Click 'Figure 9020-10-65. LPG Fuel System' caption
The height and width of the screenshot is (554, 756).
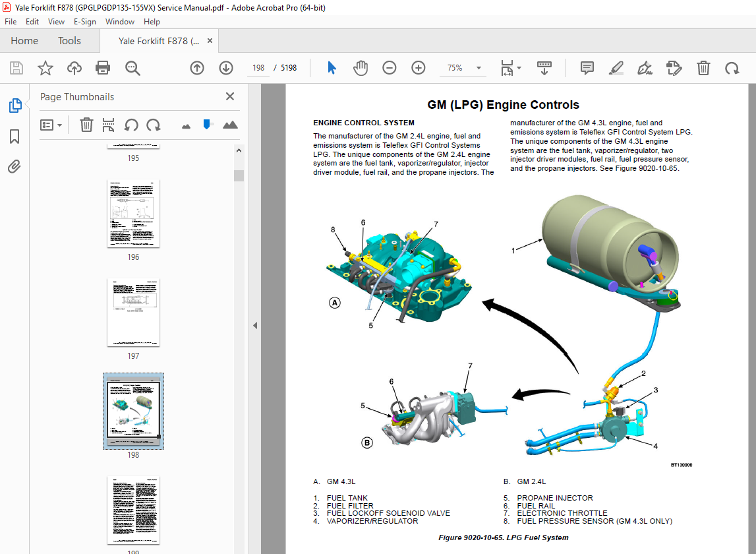coord(503,538)
